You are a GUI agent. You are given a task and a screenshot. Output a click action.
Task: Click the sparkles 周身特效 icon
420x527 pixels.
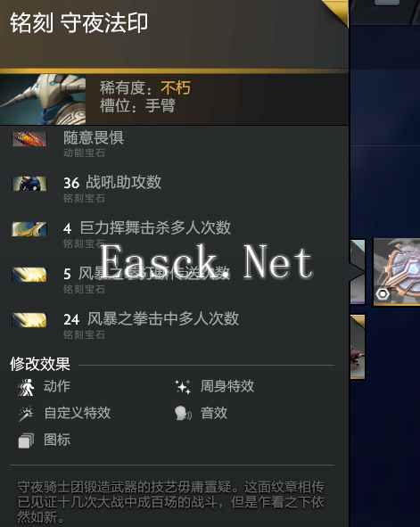[x=183, y=387]
